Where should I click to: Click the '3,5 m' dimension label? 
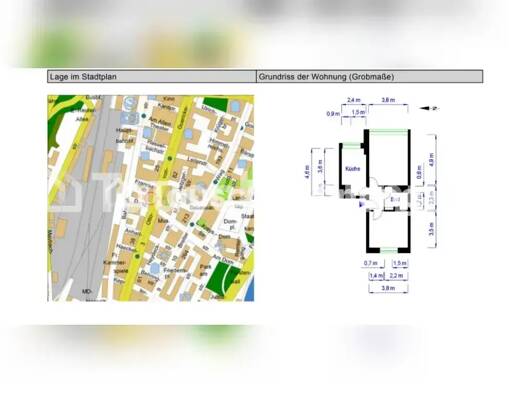pyautogui.click(x=432, y=229)
